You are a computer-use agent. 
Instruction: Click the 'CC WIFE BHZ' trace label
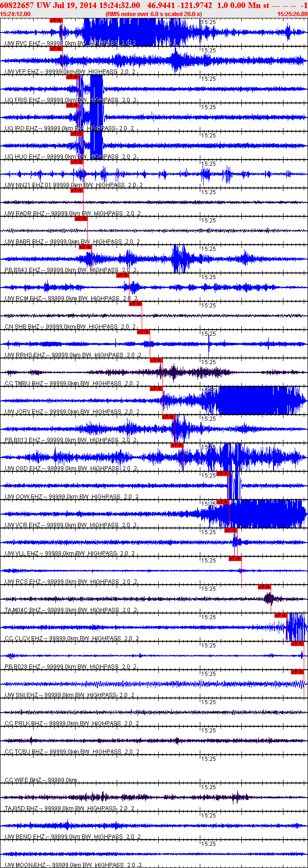(23, 780)
